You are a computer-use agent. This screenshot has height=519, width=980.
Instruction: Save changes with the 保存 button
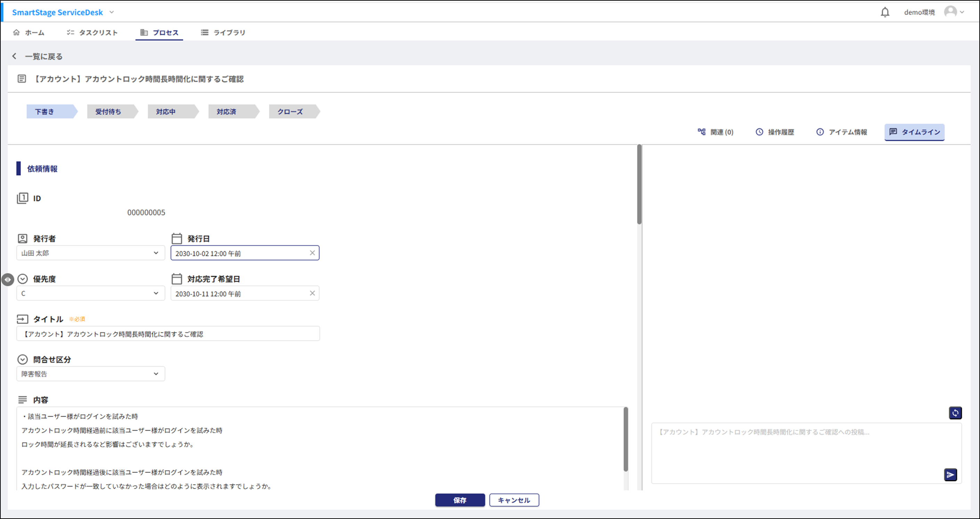(x=460, y=500)
